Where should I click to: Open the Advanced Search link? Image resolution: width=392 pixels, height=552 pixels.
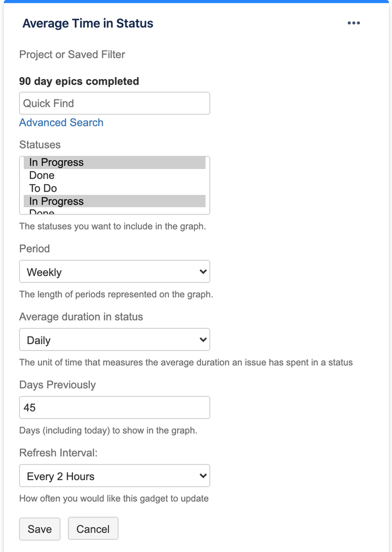61,123
